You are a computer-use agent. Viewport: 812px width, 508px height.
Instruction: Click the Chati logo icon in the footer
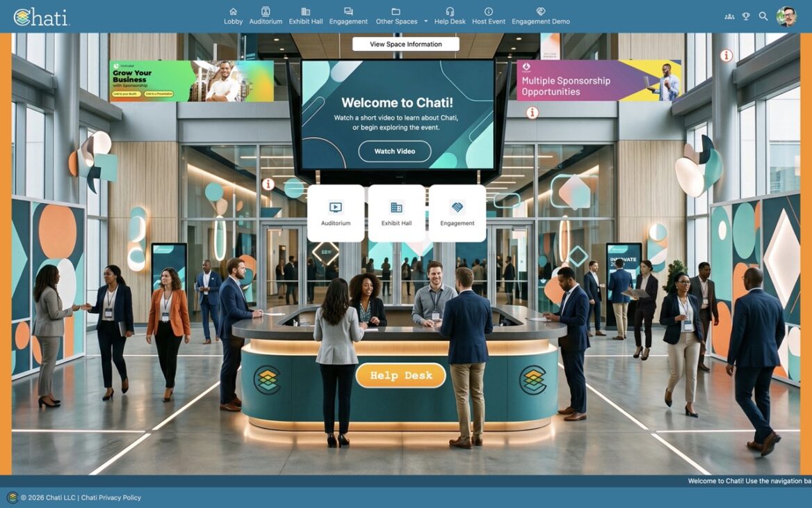13,498
